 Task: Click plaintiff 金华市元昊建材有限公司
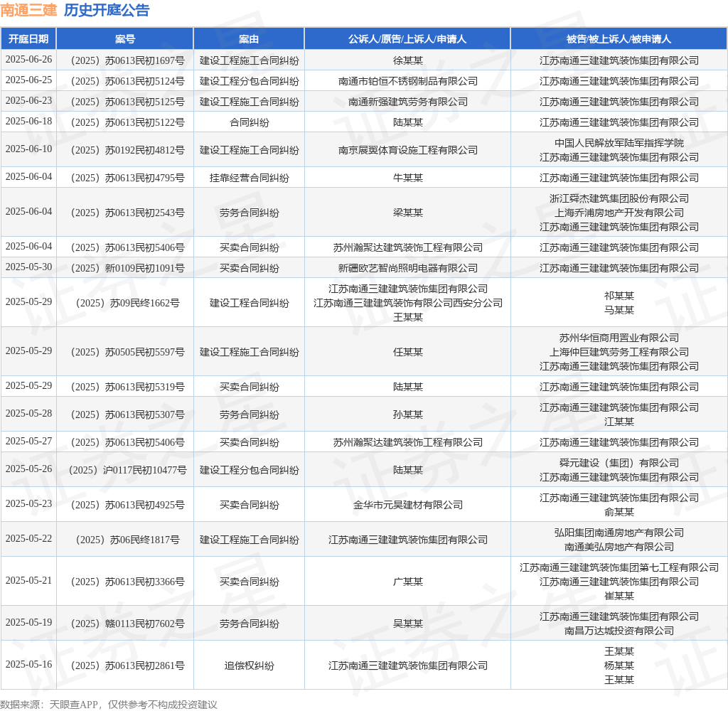coord(407,506)
